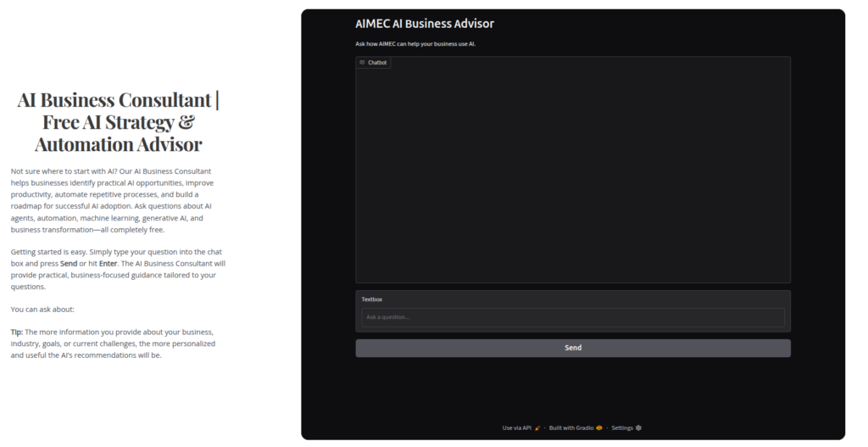Click the Chatbot label tag
This screenshot has height=447, width=868.
pyautogui.click(x=373, y=63)
